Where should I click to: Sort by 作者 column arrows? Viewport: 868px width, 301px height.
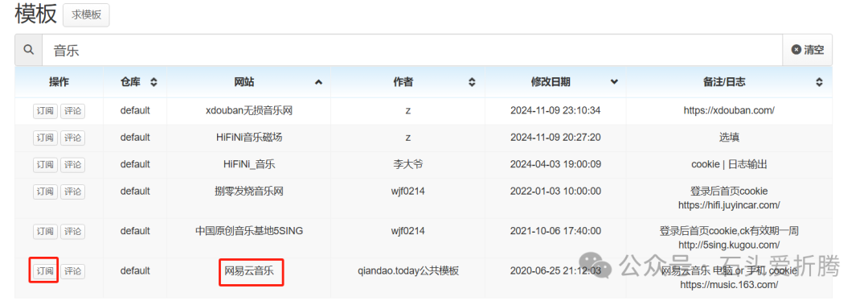click(x=472, y=82)
